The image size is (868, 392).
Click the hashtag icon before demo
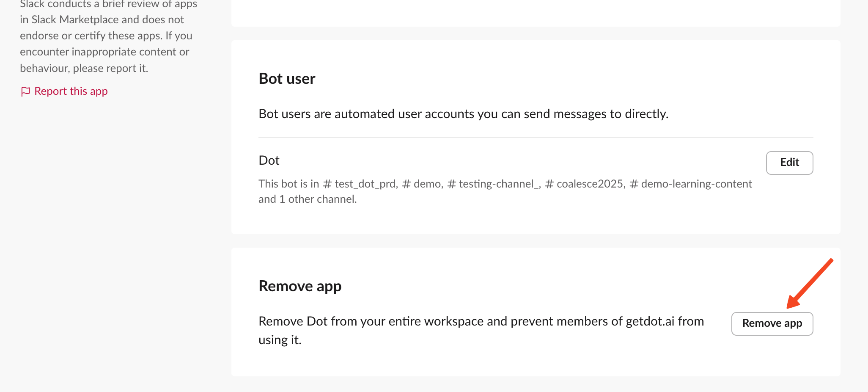pos(407,184)
